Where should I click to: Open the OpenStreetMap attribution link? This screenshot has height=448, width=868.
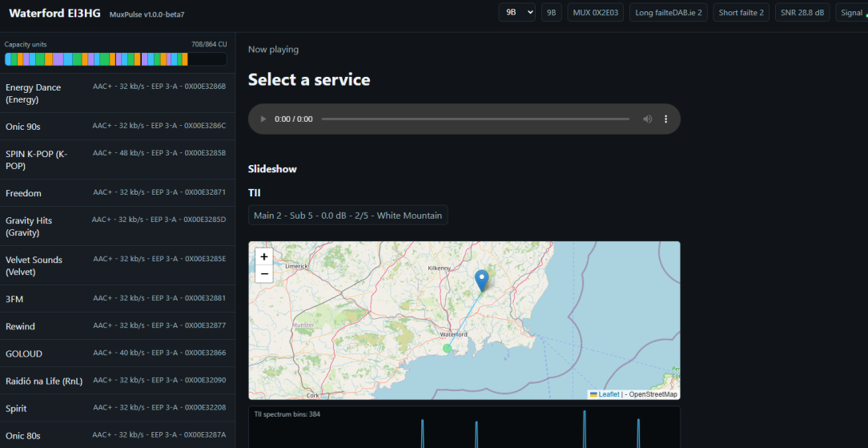[653, 394]
